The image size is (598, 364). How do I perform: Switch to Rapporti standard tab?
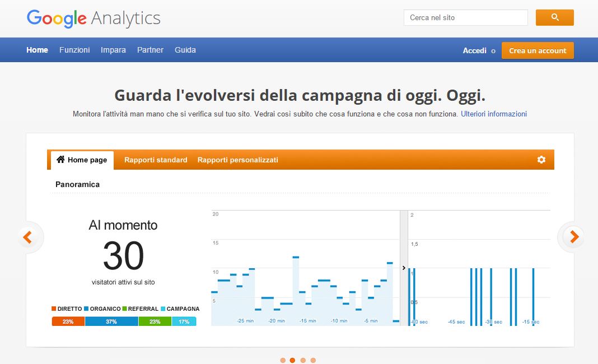click(156, 160)
